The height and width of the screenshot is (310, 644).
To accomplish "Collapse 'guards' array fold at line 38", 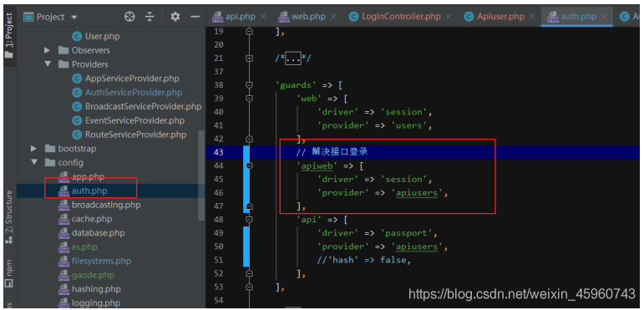I will 249,85.
